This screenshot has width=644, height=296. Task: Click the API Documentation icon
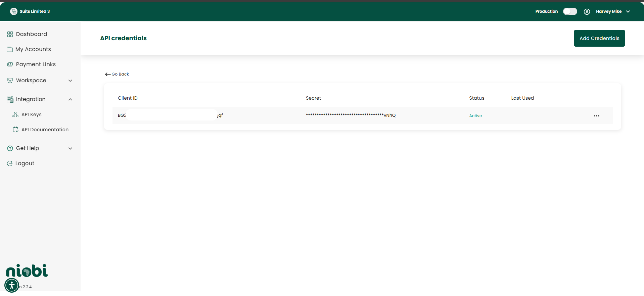pyautogui.click(x=15, y=130)
